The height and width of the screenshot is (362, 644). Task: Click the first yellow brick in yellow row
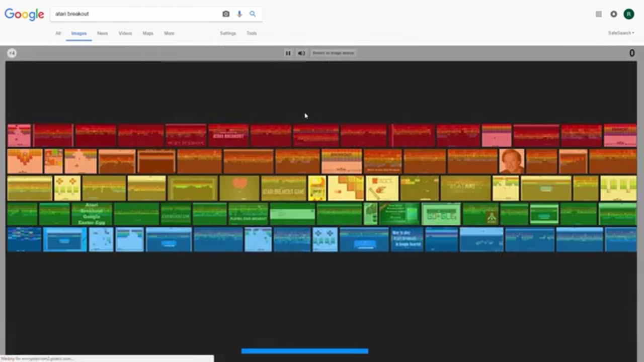tap(30, 188)
